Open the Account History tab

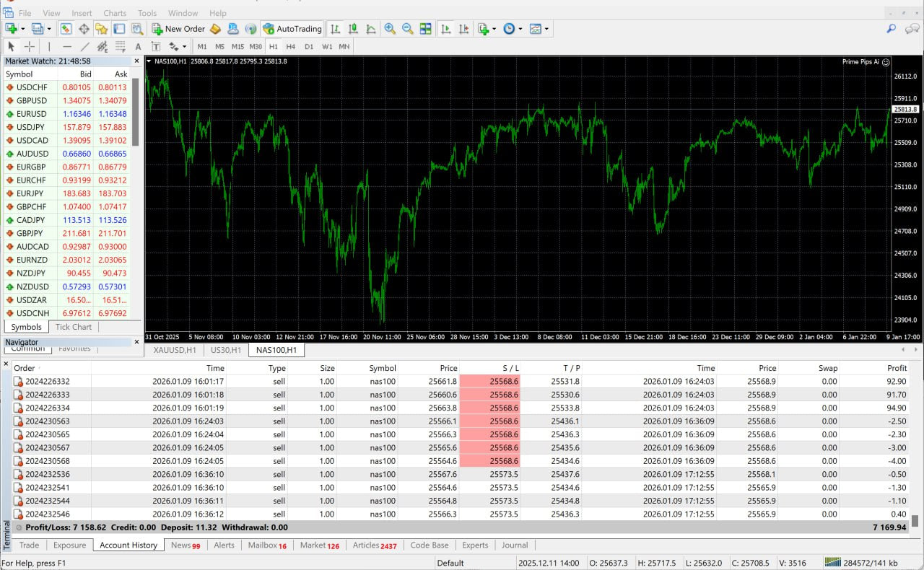pyautogui.click(x=128, y=545)
